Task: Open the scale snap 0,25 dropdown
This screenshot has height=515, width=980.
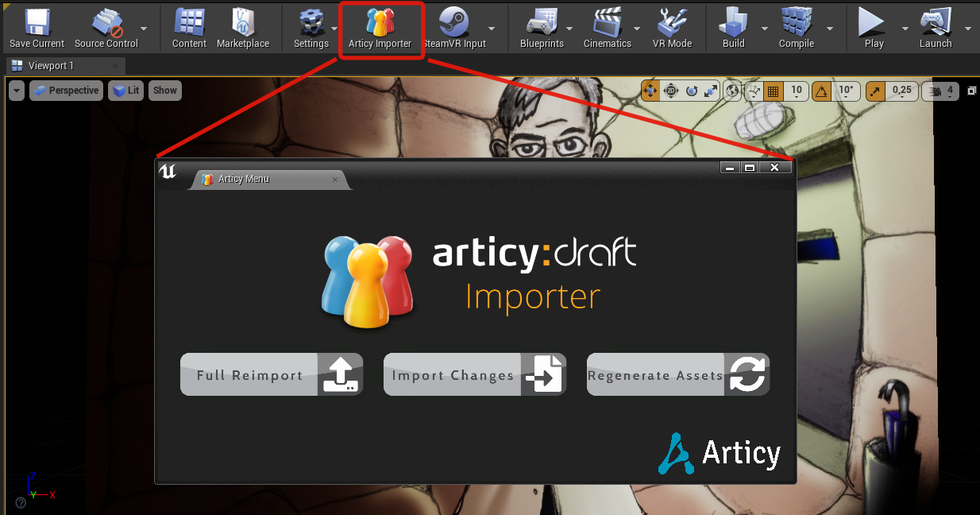Action: pos(901,91)
